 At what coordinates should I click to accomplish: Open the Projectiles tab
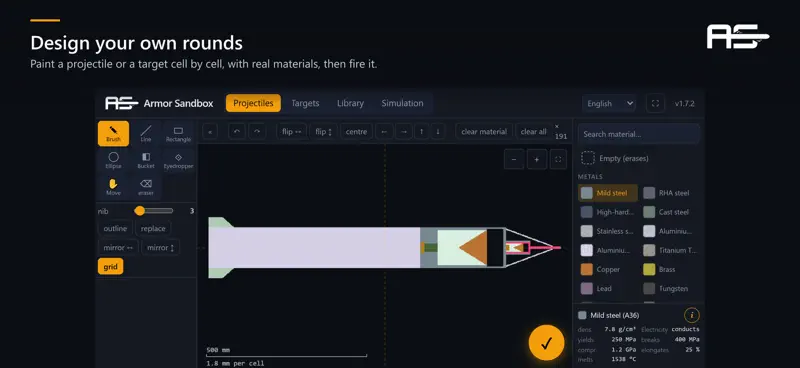(x=253, y=103)
